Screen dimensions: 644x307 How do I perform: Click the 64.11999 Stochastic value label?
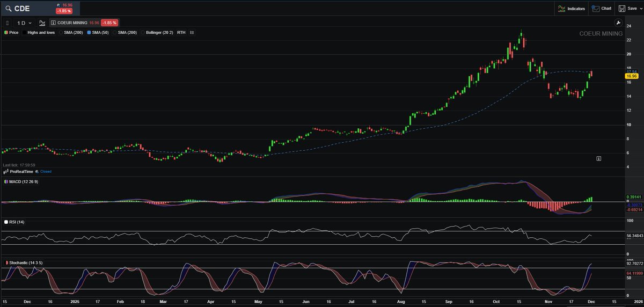634,273
